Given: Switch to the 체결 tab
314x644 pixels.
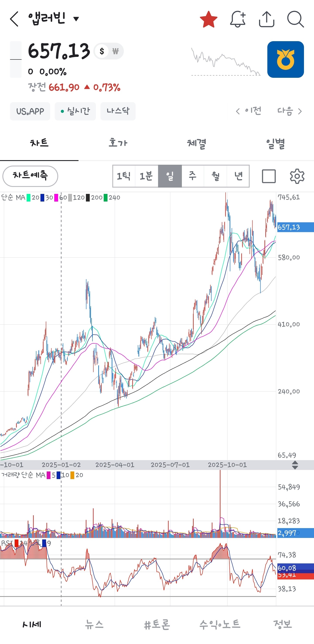Looking at the screenshot, I should tap(196, 143).
